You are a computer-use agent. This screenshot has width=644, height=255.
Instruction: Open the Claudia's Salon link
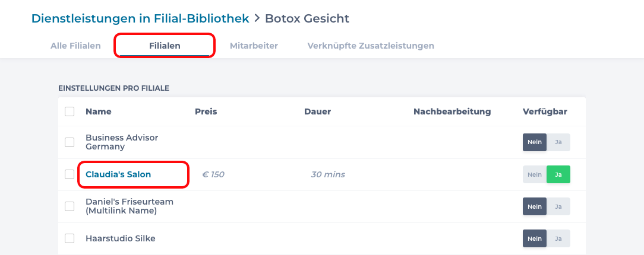(x=118, y=174)
